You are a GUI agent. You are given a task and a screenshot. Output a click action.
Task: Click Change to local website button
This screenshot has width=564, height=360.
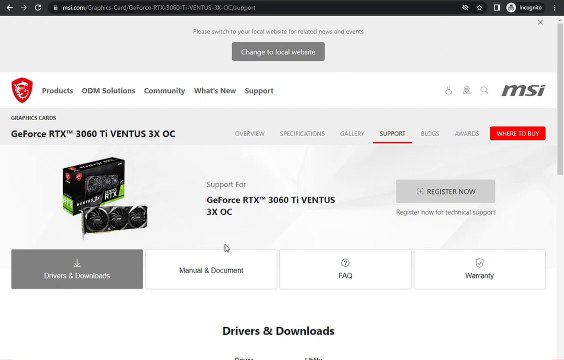[278, 52]
